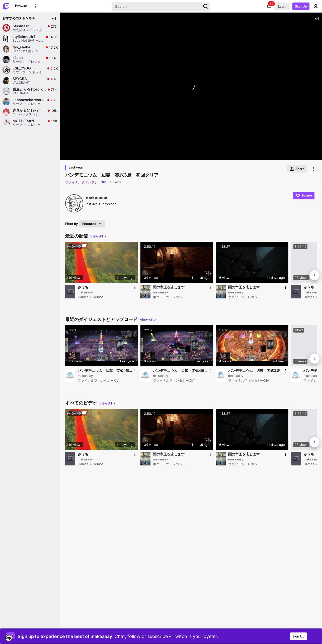Screen dimensions: 322x644
Task: Open options for the 1:13:27 video in 最近の配信
Action: 285,287
